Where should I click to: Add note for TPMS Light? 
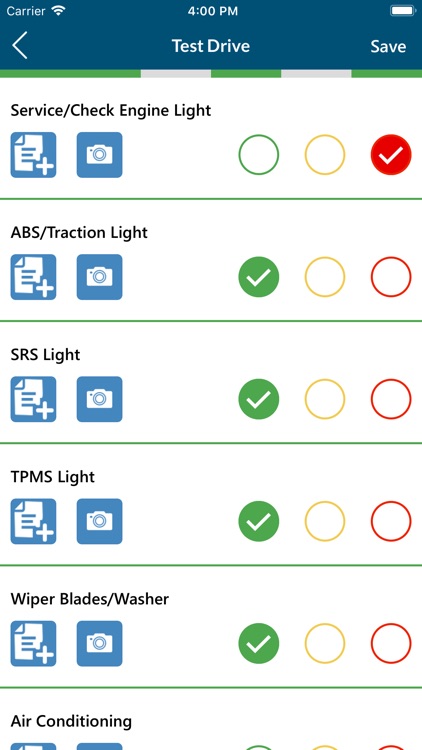[x=33, y=521]
